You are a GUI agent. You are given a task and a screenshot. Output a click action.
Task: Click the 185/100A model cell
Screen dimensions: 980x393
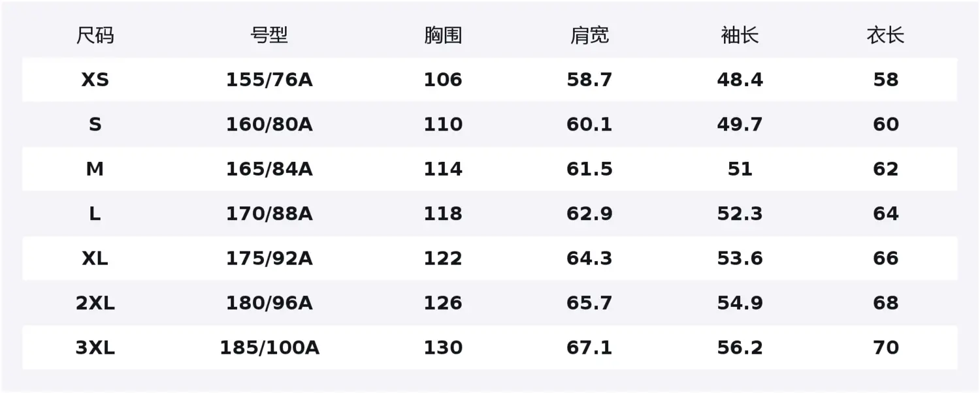(269, 348)
